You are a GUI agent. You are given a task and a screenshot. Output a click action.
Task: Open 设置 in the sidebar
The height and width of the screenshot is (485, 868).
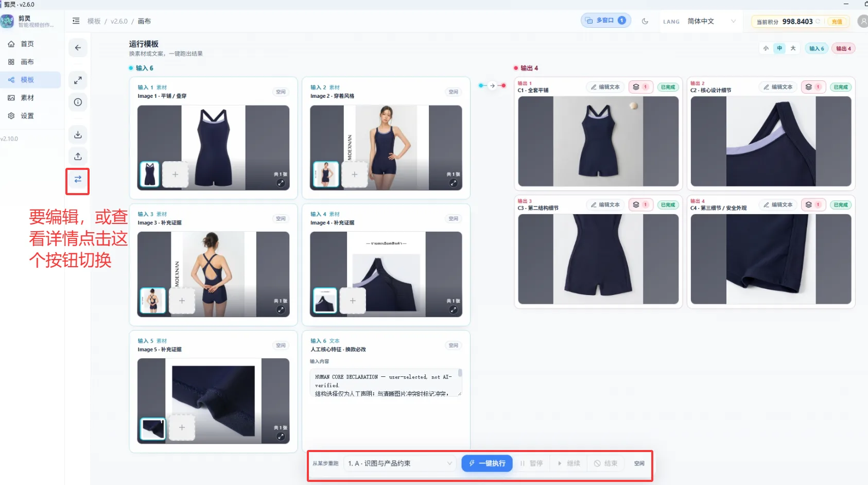30,116
